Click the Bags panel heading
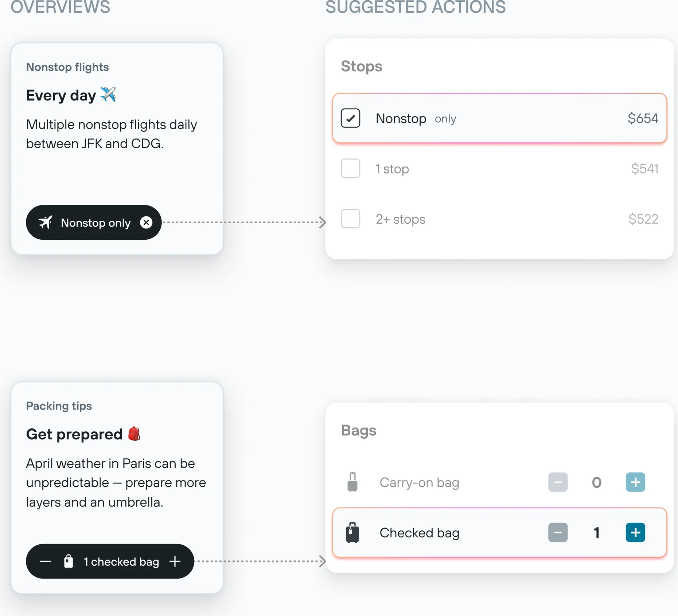 tap(359, 430)
